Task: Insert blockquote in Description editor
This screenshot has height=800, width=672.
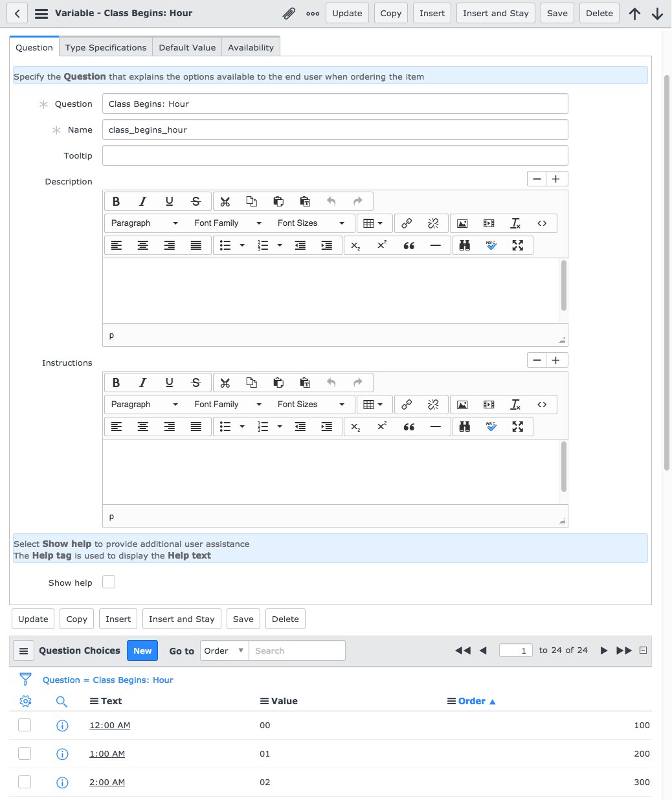Action: 409,245
